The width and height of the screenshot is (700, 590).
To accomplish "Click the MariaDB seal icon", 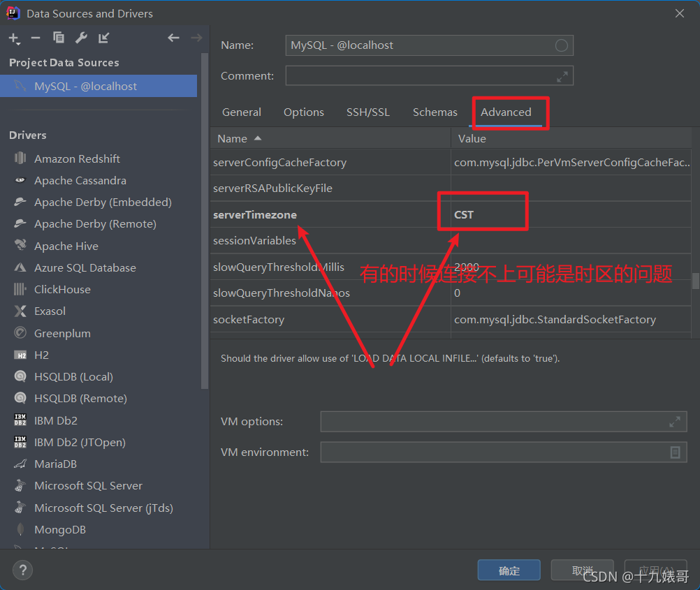I will pos(20,464).
